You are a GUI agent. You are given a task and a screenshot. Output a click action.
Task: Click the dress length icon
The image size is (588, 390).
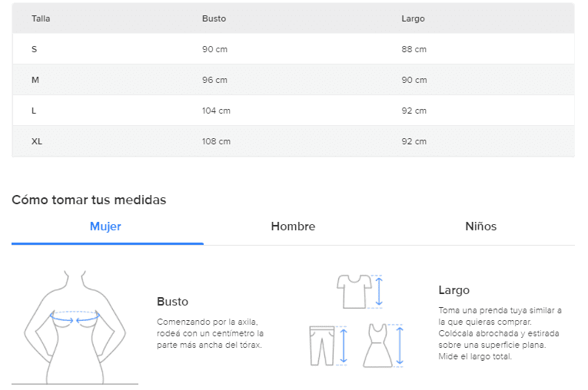click(x=377, y=345)
